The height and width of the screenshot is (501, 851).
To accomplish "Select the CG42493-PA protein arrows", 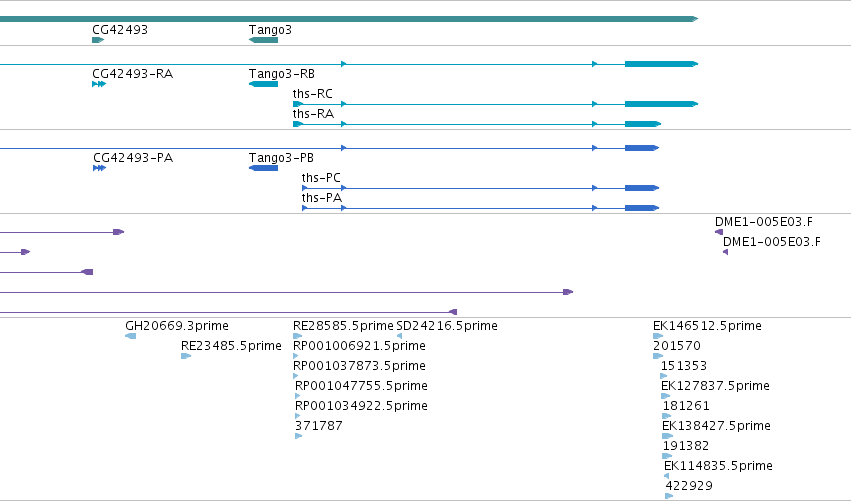I will [99, 168].
